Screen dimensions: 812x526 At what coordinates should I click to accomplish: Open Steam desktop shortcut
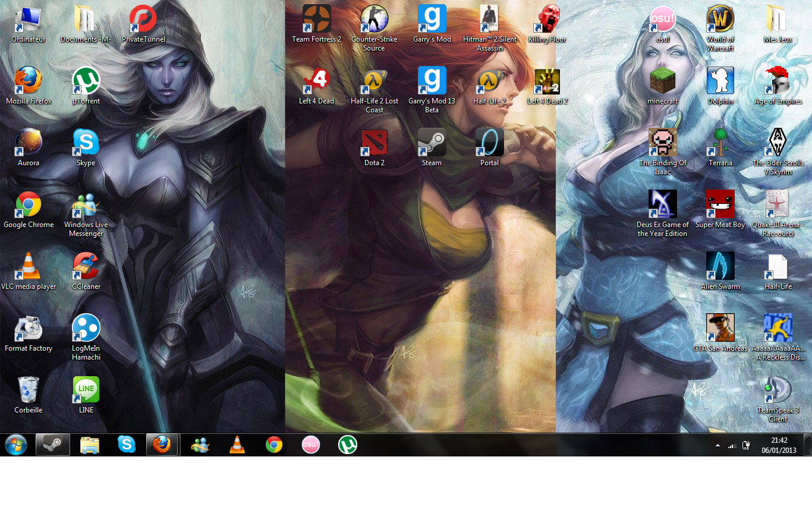click(x=432, y=149)
